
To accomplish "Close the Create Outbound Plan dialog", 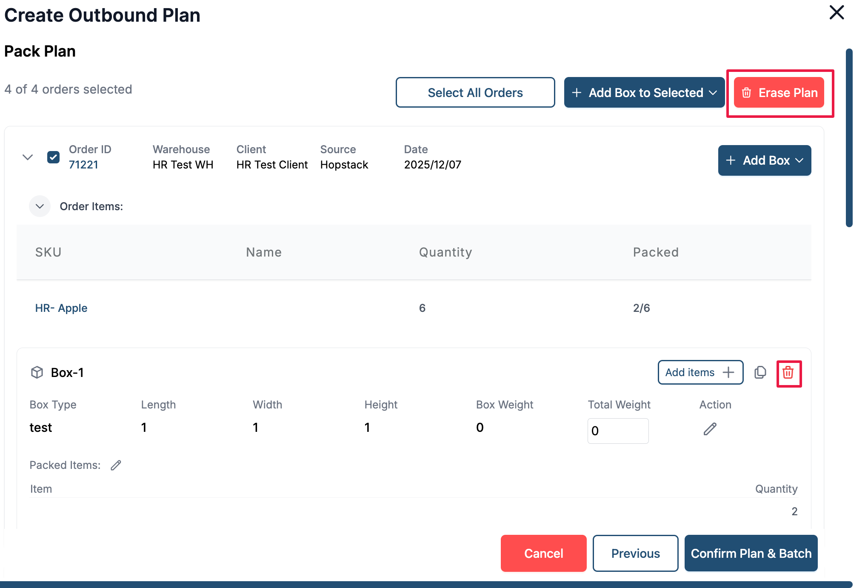I will [x=837, y=13].
